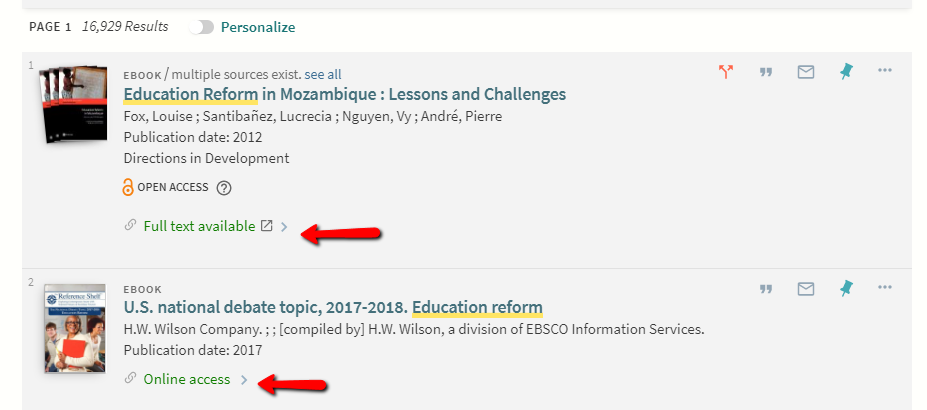
Task: Click the Mozambique ebook cover thumbnail
Action: point(73,103)
